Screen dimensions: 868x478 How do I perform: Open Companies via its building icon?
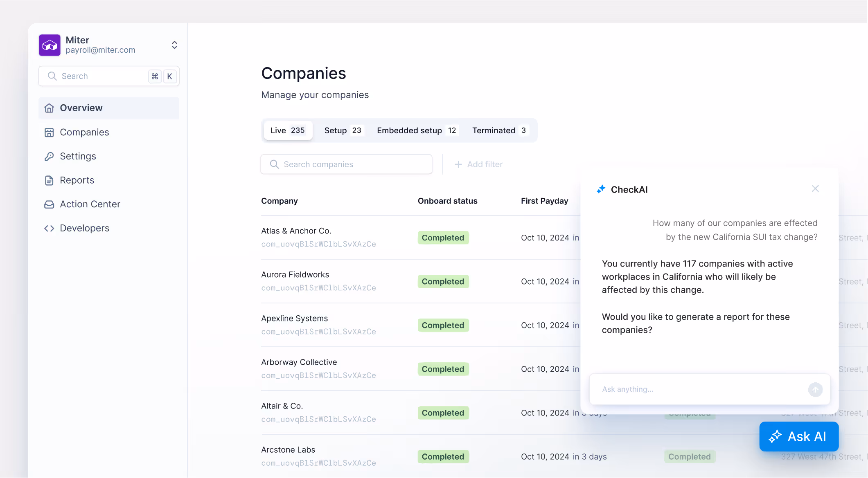tap(49, 132)
